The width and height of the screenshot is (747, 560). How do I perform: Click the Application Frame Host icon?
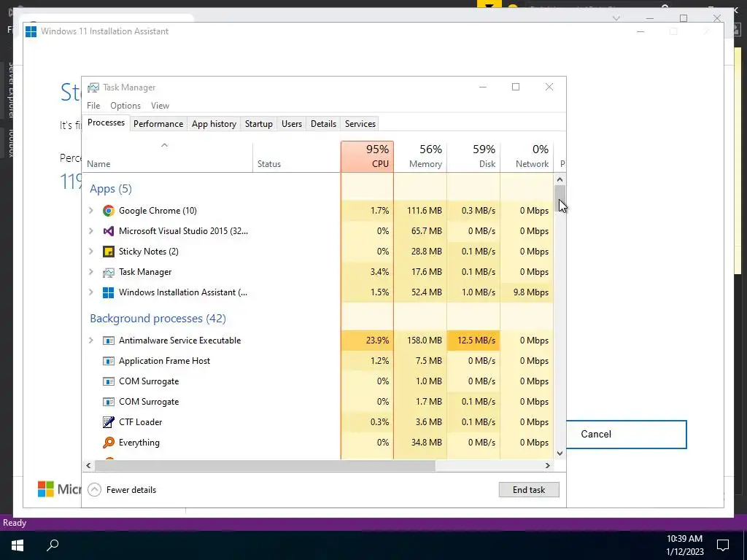[x=109, y=361]
